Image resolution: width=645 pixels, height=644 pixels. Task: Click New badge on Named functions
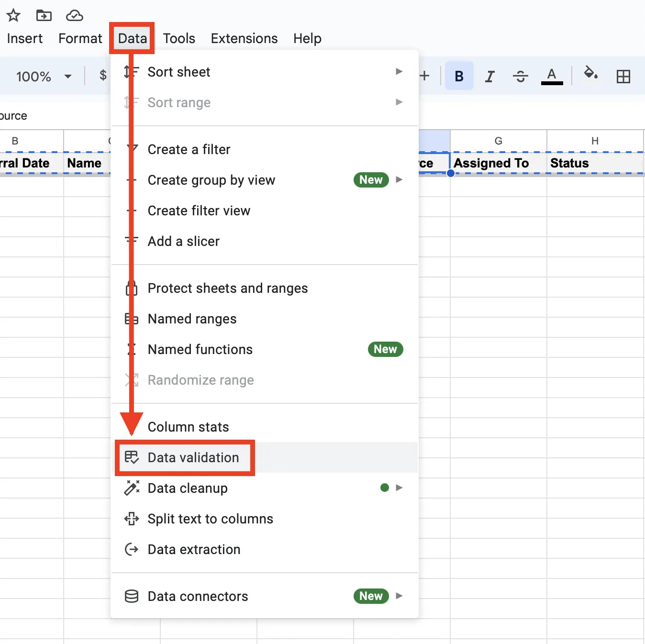tap(385, 349)
